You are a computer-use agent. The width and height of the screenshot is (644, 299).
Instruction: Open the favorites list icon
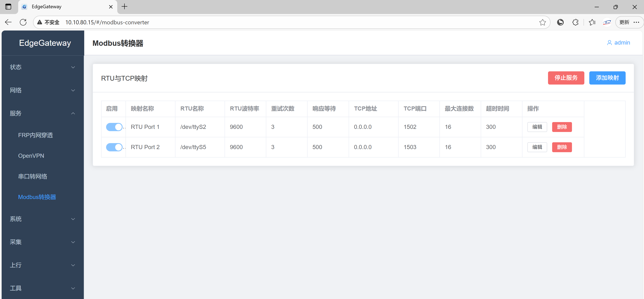592,22
